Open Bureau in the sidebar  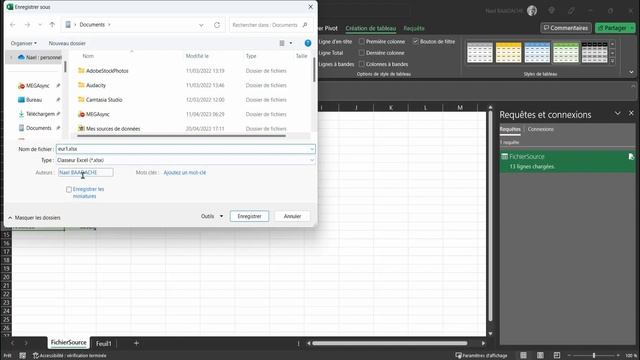tap(34, 100)
